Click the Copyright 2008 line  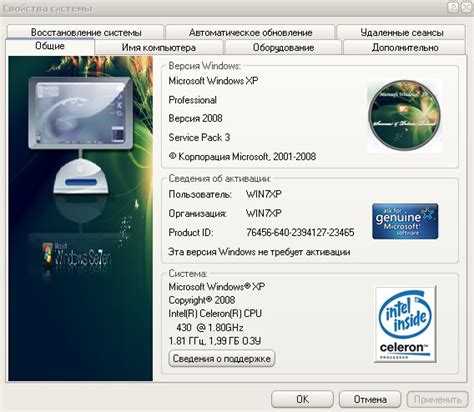pyautogui.click(x=202, y=300)
